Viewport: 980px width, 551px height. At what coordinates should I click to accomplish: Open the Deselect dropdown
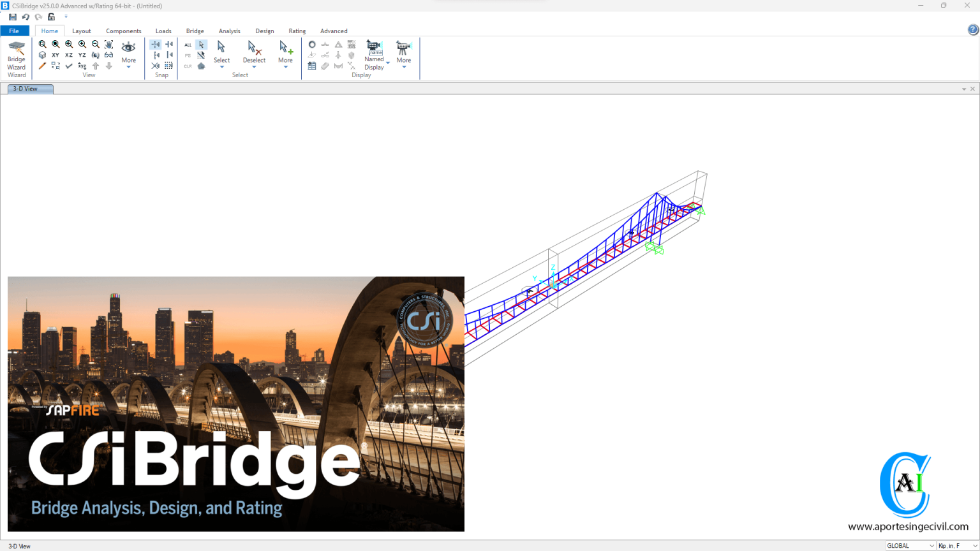(x=254, y=55)
